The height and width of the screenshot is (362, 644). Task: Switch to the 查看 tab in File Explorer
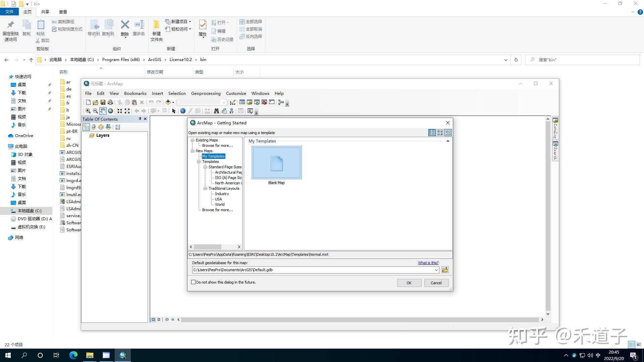point(63,12)
